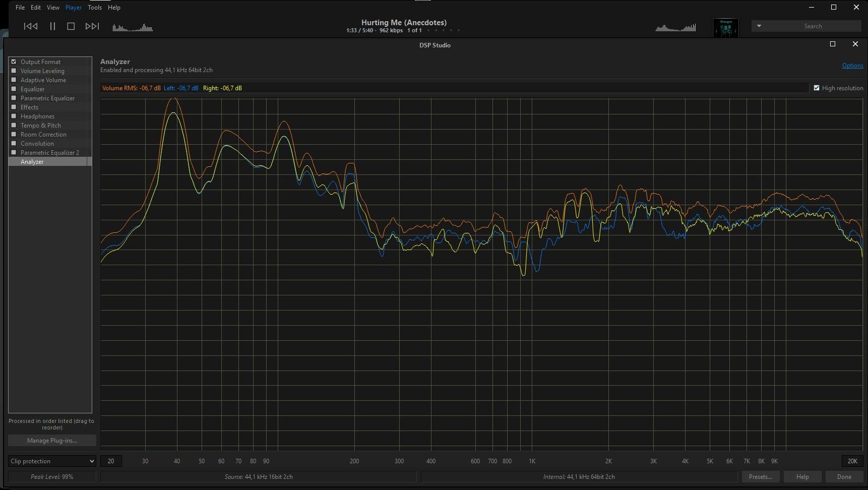The image size is (868, 490).
Task: Skip to the previous track
Action: tap(31, 26)
